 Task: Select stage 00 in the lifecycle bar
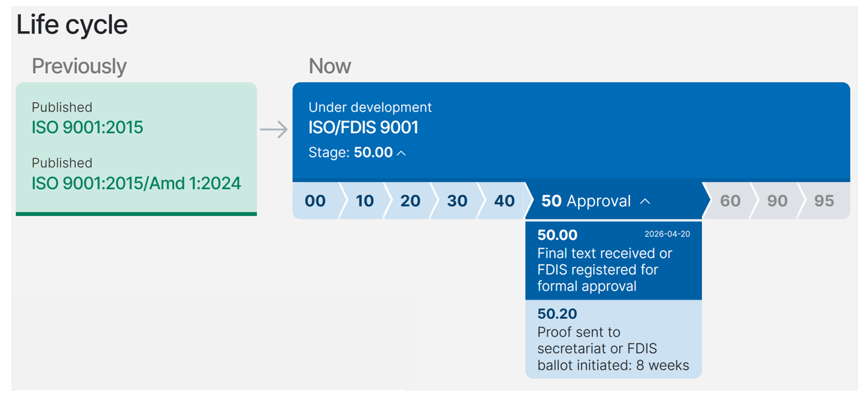315,200
